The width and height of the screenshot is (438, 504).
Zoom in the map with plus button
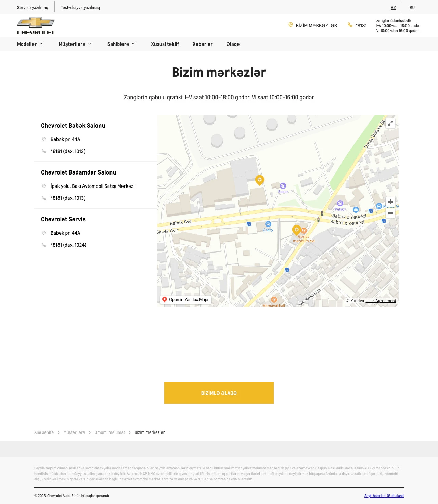point(390,202)
